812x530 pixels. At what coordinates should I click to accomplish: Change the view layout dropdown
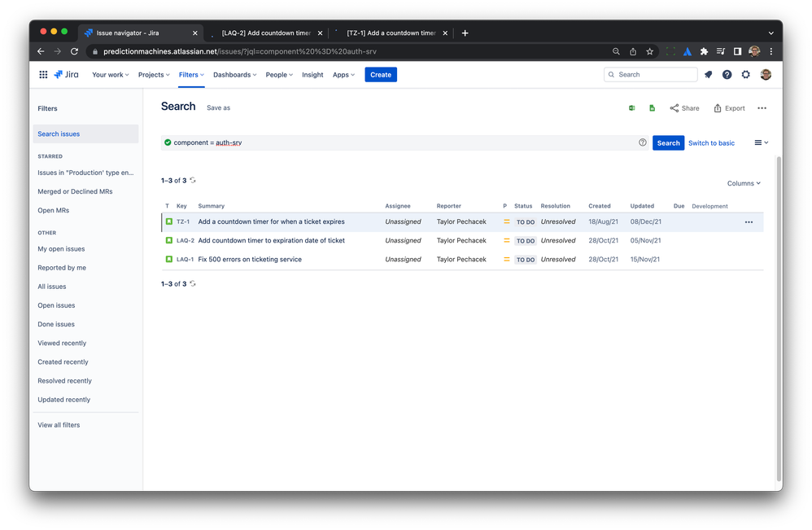[x=761, y=142]
